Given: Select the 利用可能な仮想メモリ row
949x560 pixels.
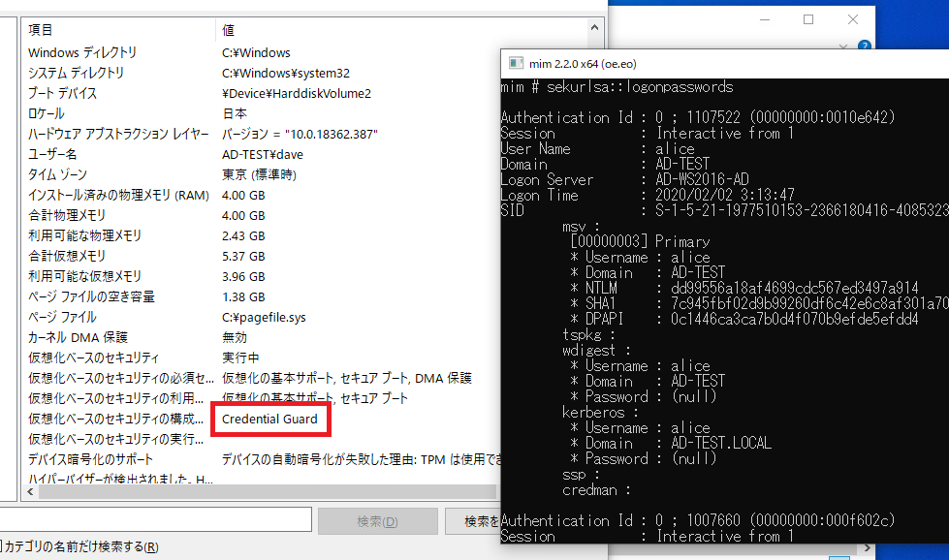Looking at the screenshot, I should tap(264, 276).
